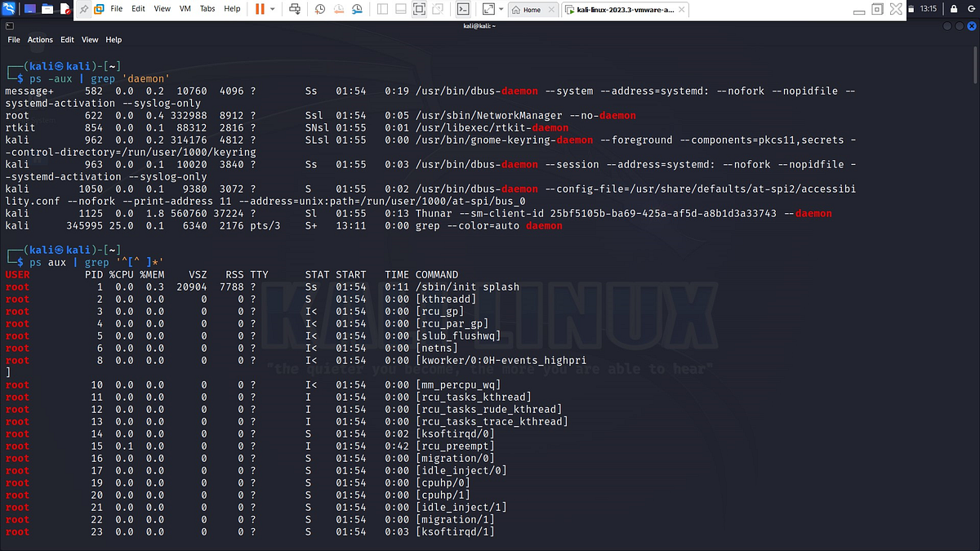
Task: Click the VMware Workstation logo icon
Action: (x=98, y=10)
